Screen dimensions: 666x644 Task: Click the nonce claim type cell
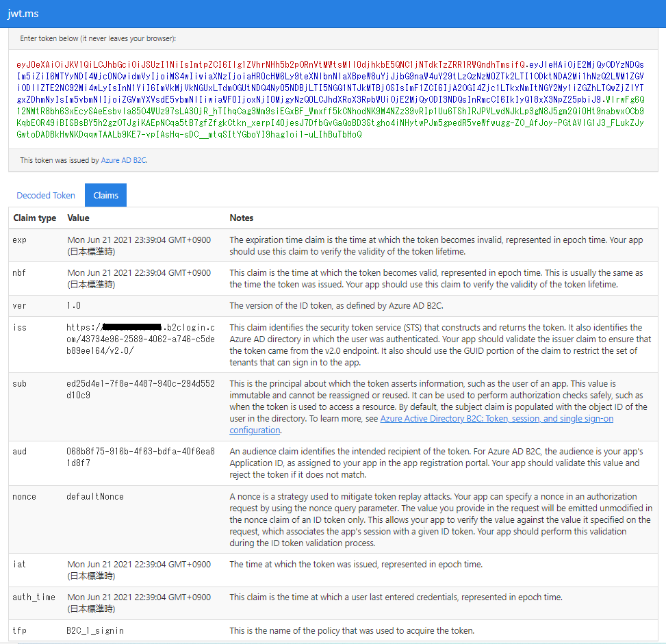click(x=24, y=497)
